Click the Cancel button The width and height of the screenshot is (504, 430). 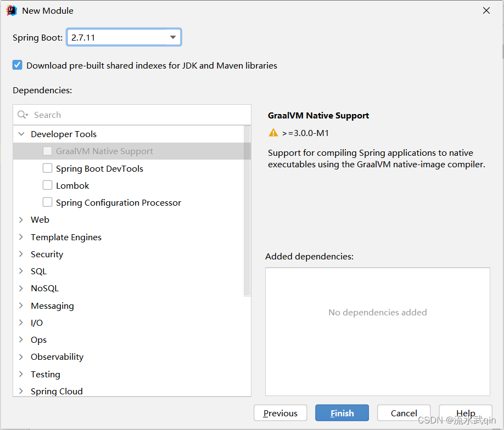(404, 412)
